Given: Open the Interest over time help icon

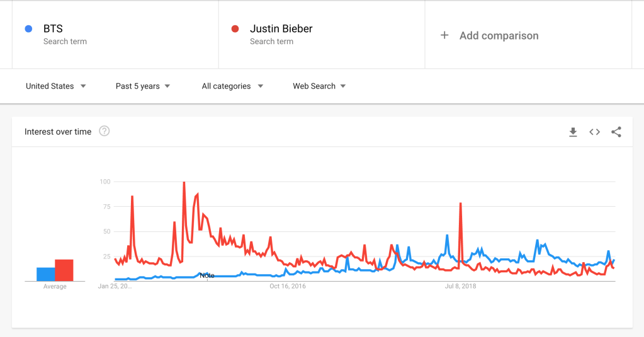Looking at the screenshot, I should pos(105,131).
